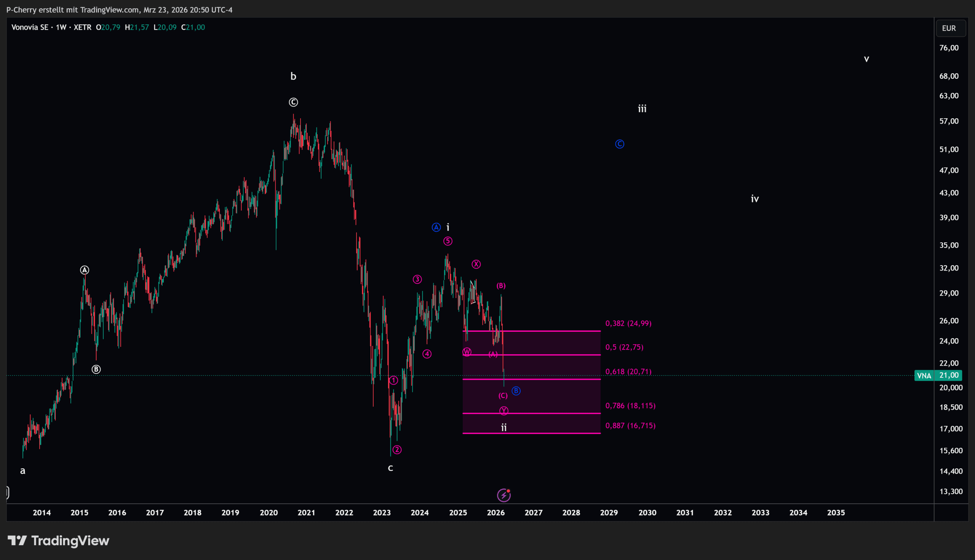Click the TradingView logo at bottom
The height and width of the screenshot is (560, 975).
click(x=59, y=540)
